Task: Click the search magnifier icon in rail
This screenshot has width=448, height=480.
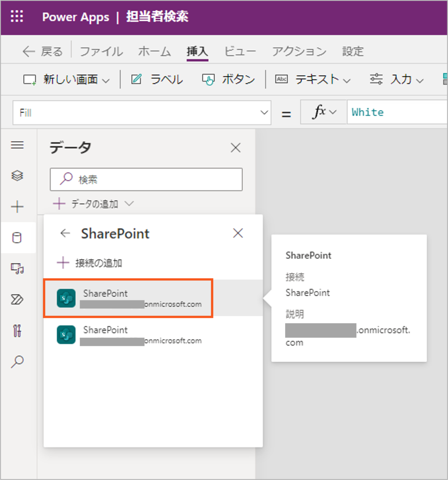Action: coord(17,362)
